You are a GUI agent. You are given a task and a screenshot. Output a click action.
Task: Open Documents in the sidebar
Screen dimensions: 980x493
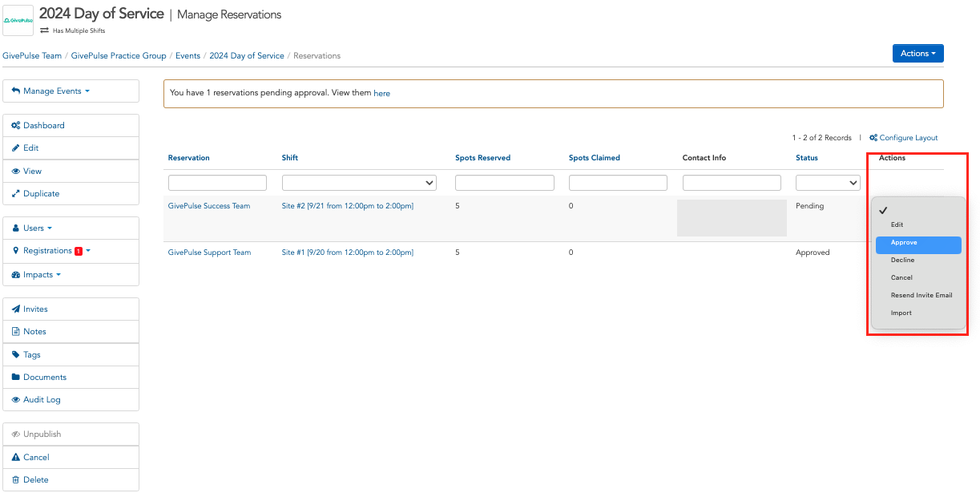(x=71, y=377)
